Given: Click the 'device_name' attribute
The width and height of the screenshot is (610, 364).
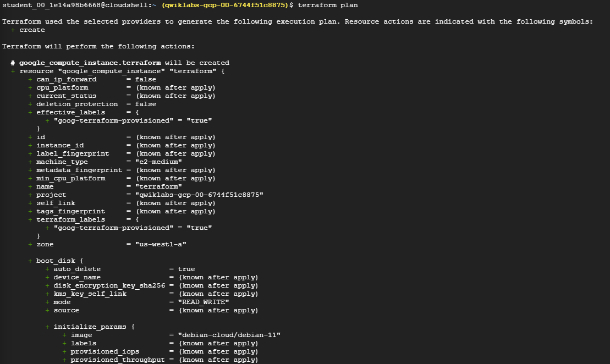Looking at the screenshot, I should click(77, 277).
